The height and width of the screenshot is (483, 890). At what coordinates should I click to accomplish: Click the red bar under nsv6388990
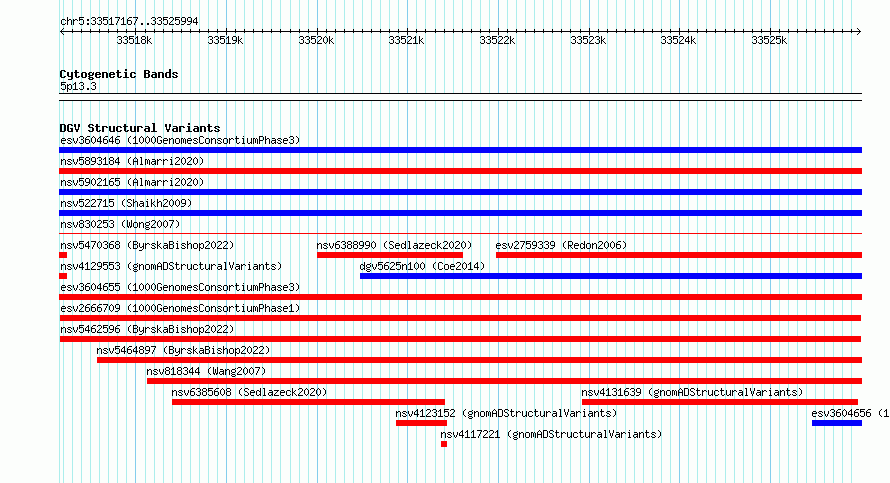[x=389, y=255]
